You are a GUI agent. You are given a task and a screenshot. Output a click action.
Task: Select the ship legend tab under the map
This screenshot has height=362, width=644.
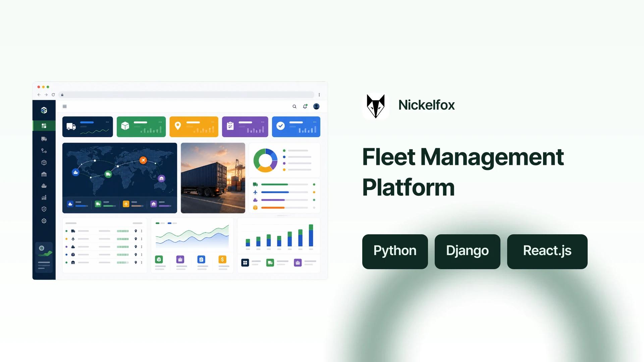77,204
